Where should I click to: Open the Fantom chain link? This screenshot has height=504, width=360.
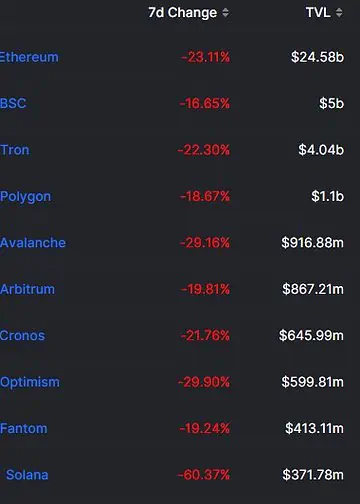point(24,428)
